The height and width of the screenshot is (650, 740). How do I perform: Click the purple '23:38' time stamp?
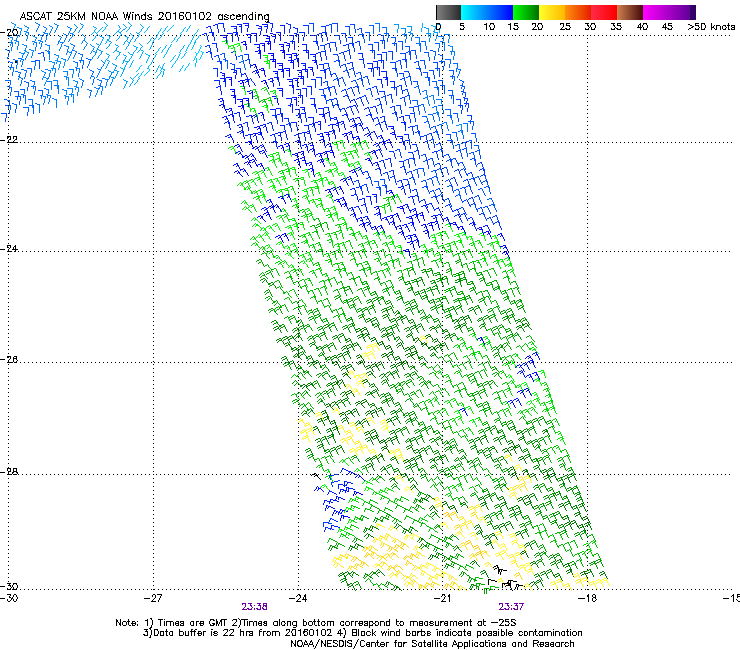[x=254, y=607]
